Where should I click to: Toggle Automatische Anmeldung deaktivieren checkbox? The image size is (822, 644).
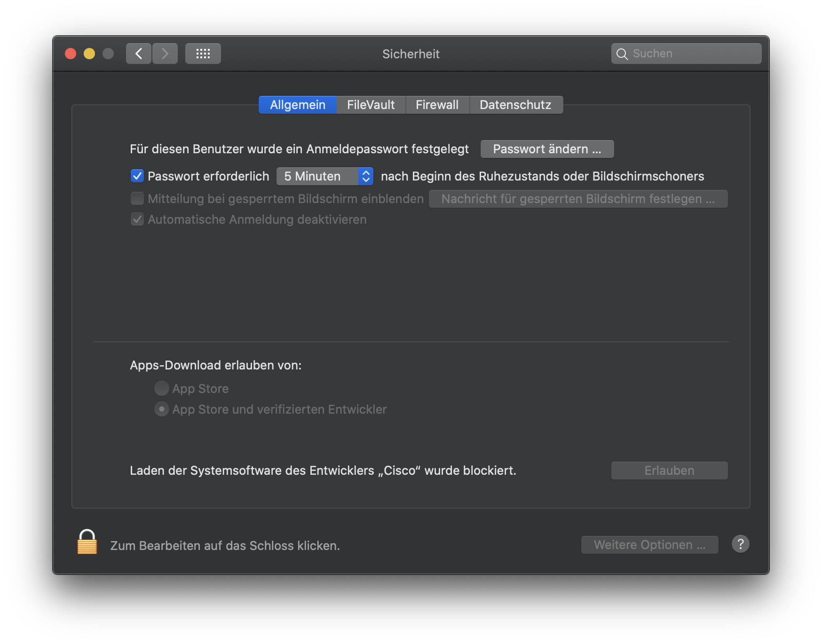(137, 220)
